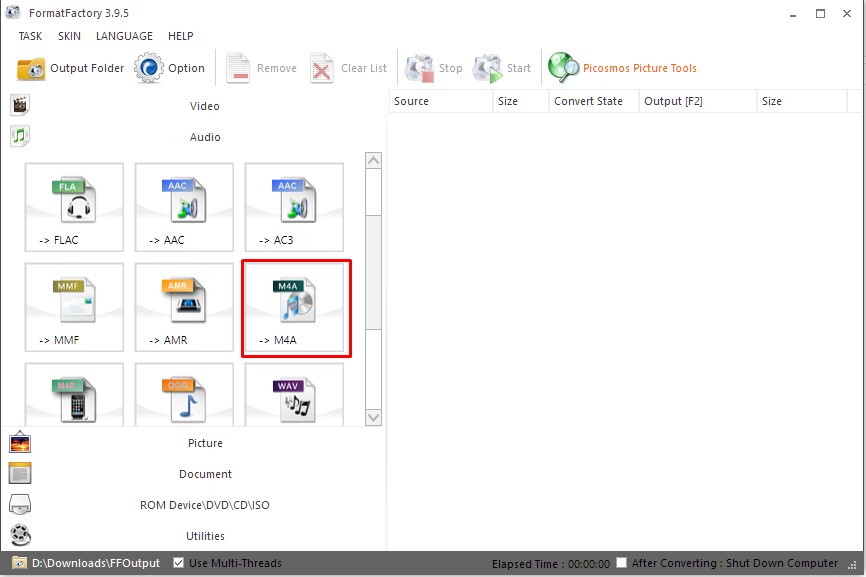
Task: Toggle the Use Multi-Threads checkbox
Action: point(178,563)
